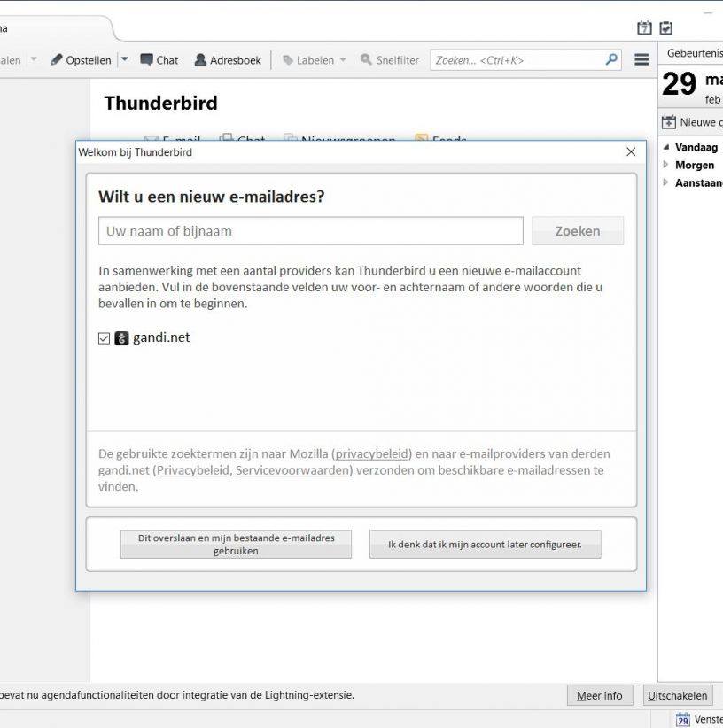Open gandi.net Privacybeleid link

pos(192,470)
